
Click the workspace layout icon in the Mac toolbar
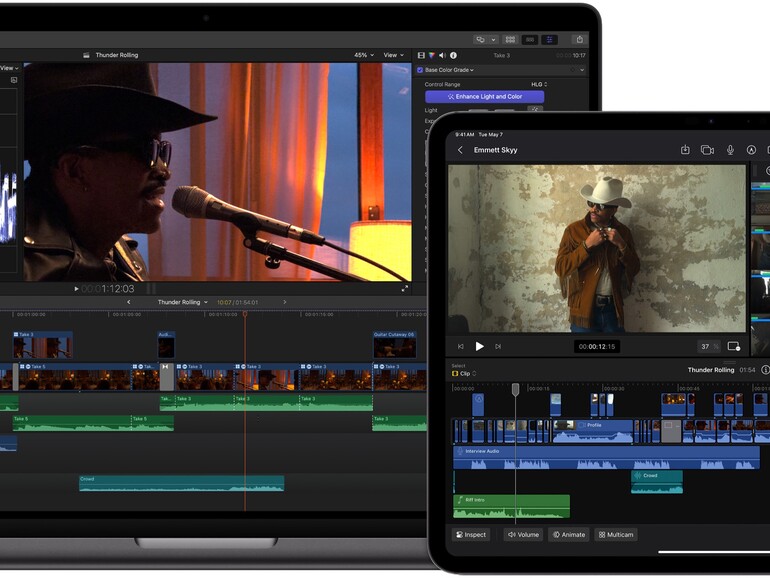(x=481, y=39)
